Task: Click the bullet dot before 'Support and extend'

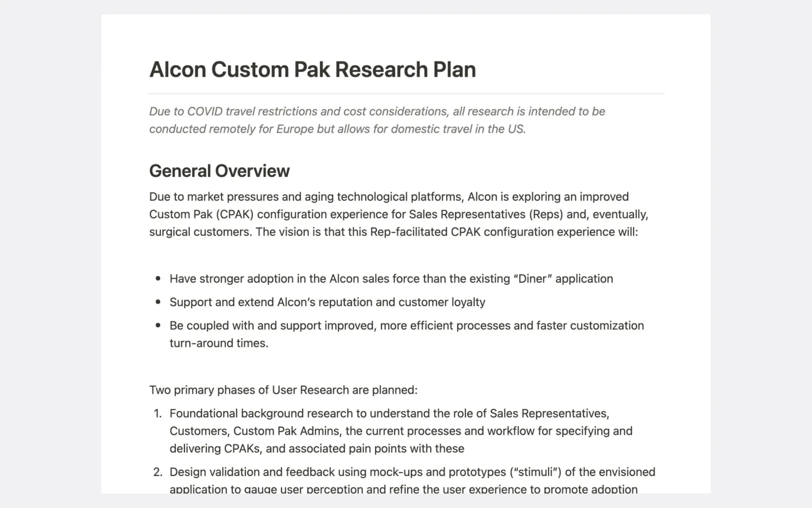Action: pos(158,302)
